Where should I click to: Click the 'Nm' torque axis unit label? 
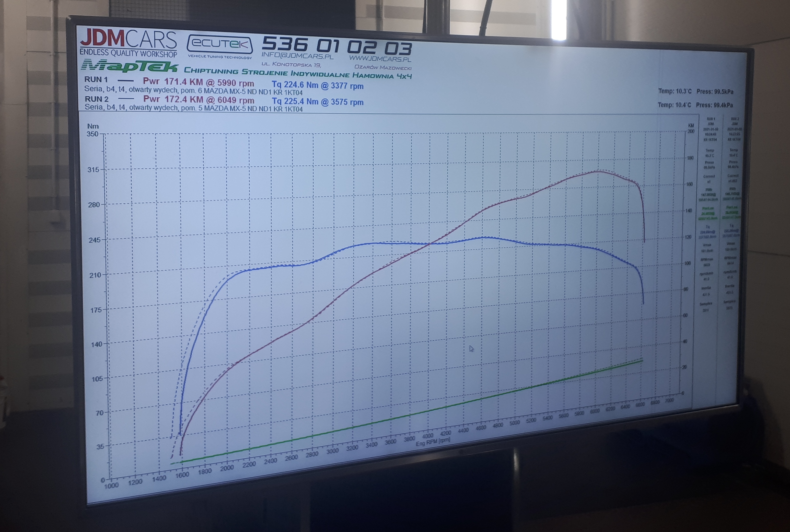pos(92,126)
